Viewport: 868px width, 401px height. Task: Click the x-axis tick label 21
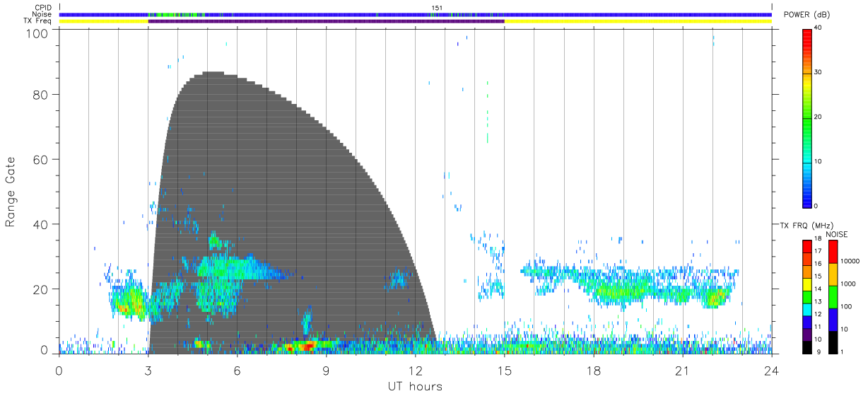point(682,371)
